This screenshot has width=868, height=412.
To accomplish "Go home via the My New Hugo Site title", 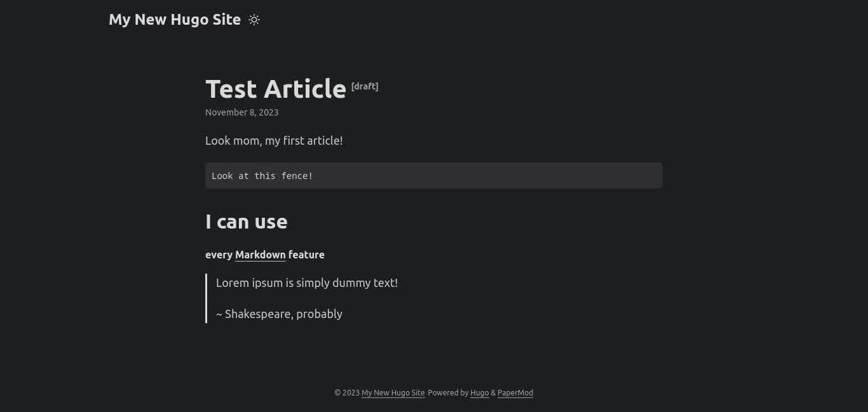I will point(175,19).
